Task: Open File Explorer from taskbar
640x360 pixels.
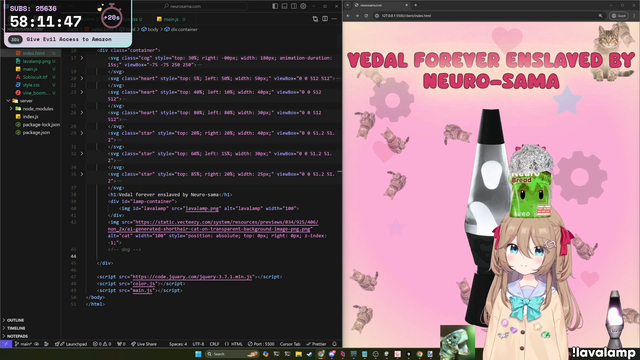Action: click(298, 354)
